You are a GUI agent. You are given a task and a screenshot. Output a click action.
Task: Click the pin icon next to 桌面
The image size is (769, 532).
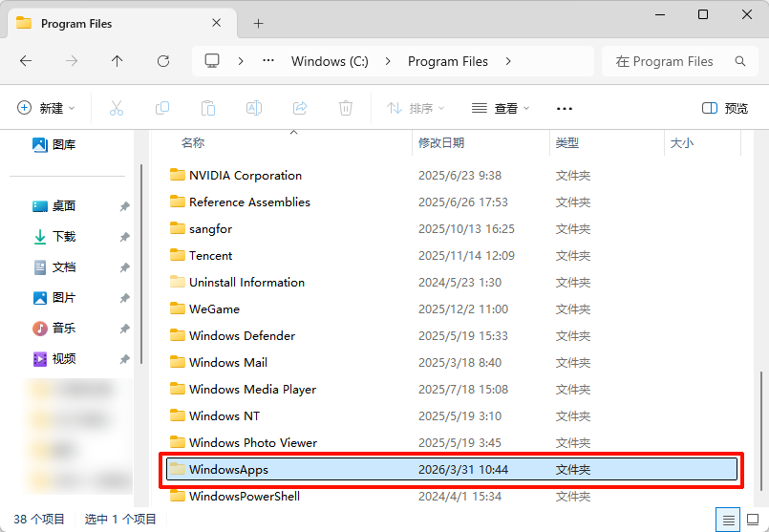[x=124, y=206]
